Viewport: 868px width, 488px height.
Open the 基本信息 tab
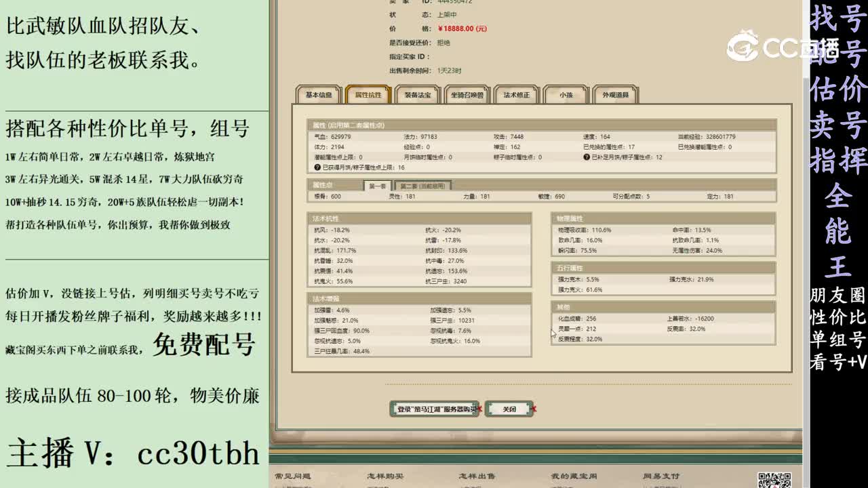click(x=319, y=95)
